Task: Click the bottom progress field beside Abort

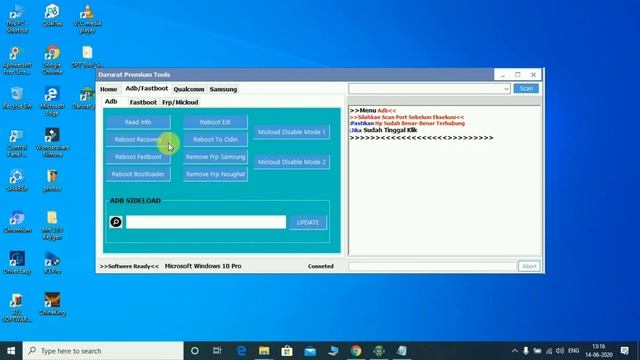Action: 433,266
